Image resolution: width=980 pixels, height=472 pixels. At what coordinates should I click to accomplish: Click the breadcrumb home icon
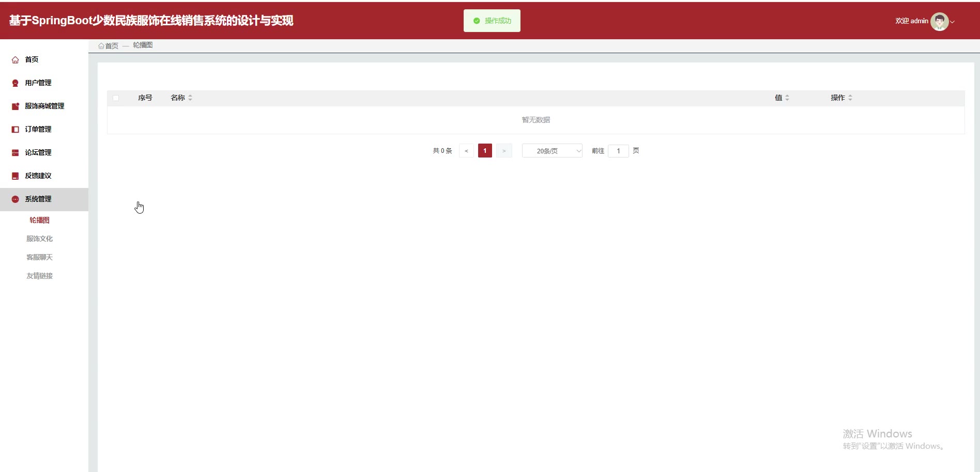101,46
